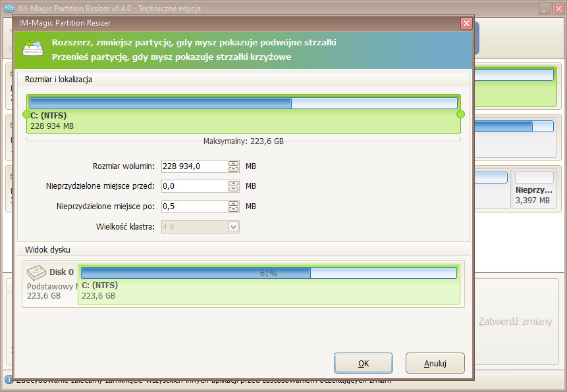Close the IM-Magic Partition Resizer dialog
The height and width of the screenshot is (392, 567).
pyautogui.click(x=466, y=23)
